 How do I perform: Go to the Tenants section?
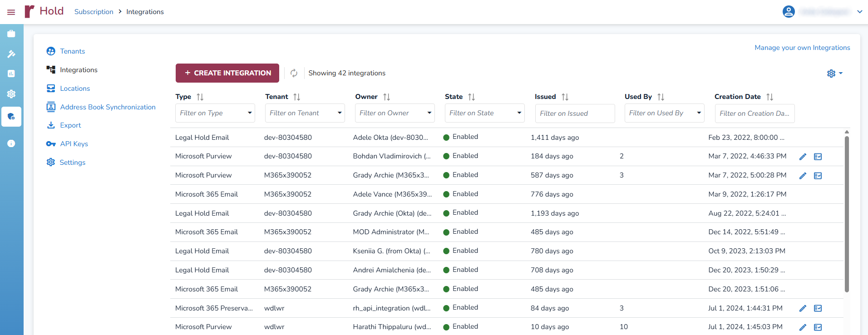[x=72, y=51]
